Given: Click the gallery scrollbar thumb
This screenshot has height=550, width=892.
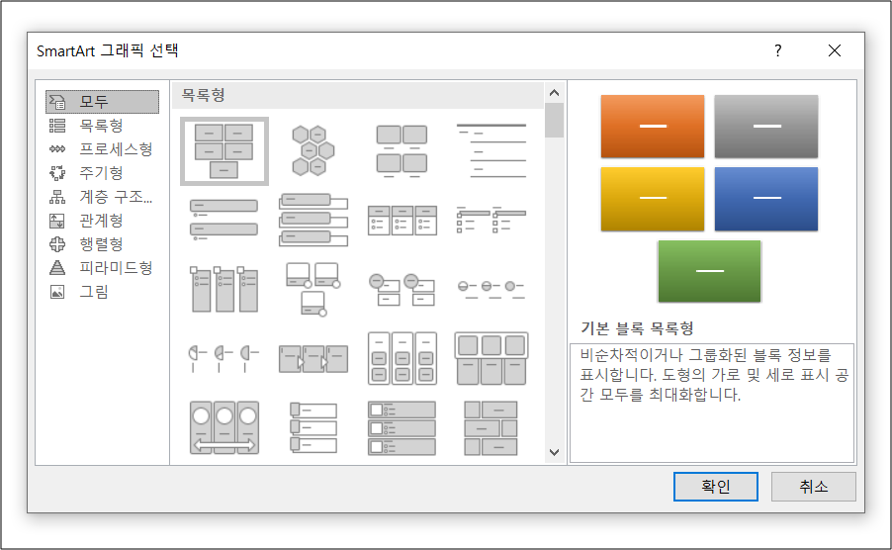Looking at the screenshot, I should (x=555, y=120).
